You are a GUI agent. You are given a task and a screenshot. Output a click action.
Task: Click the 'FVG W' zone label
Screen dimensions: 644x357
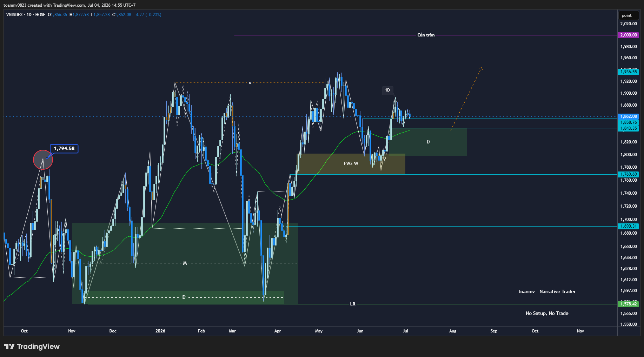coord(351,164)
